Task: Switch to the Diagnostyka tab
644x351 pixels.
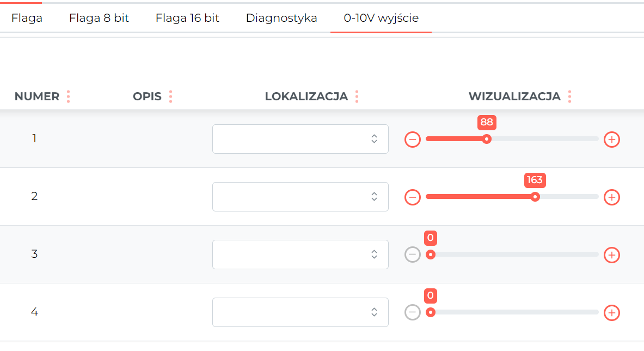Action: 281,18
